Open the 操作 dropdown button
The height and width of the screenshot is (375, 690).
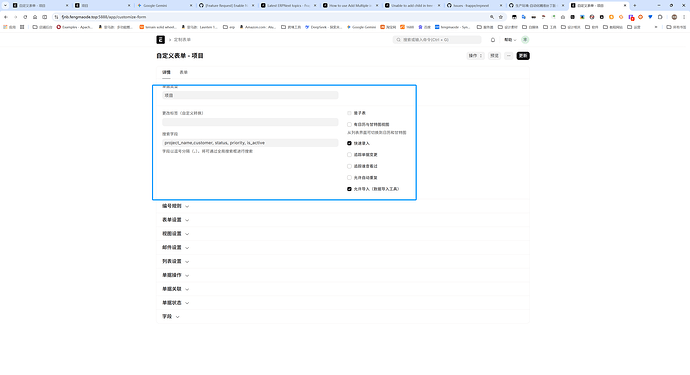click(x=475, y=56)
